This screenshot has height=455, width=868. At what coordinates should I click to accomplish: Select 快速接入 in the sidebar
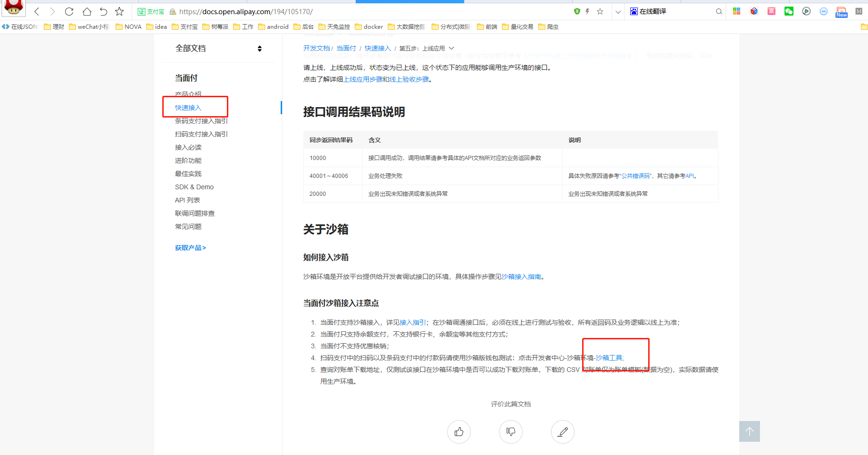point(188,108)
